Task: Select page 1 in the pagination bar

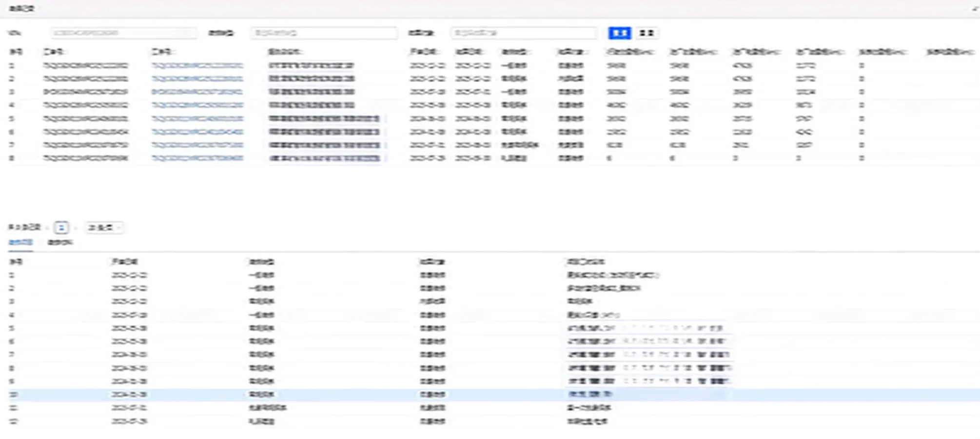Action: (x=61, y=227)
